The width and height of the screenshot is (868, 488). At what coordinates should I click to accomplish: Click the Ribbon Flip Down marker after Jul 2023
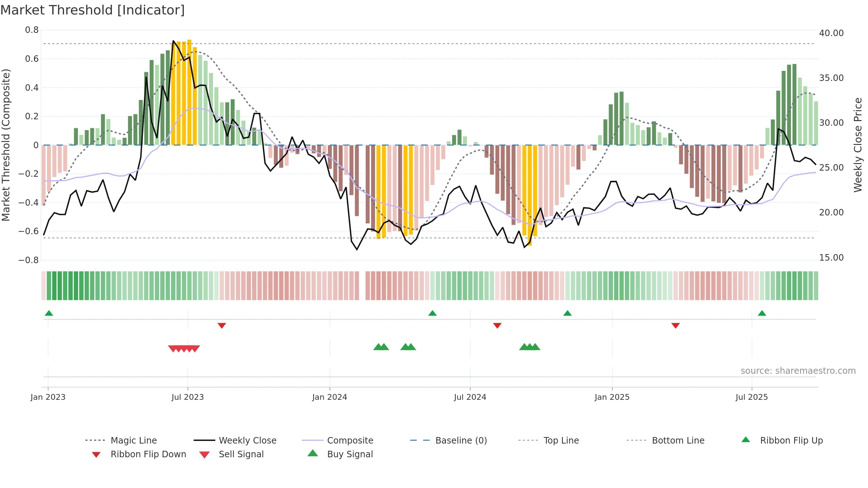[x=222, y=326]
